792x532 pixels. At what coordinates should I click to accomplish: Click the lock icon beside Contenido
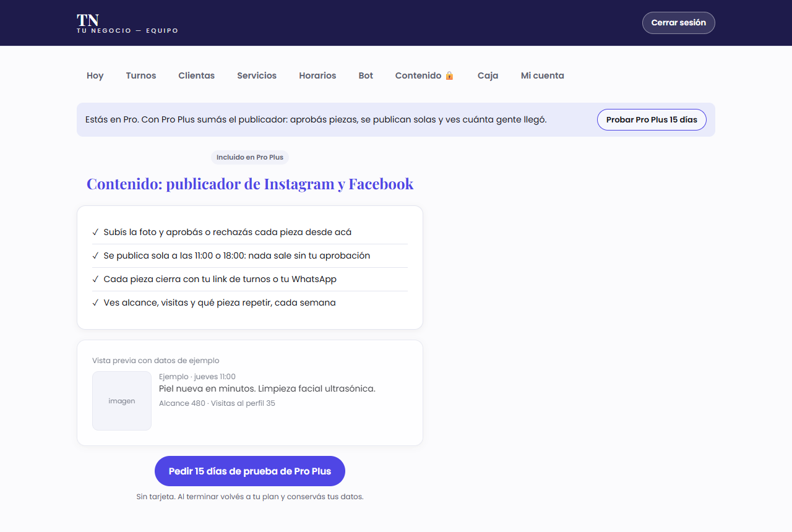tap(449, 75)
